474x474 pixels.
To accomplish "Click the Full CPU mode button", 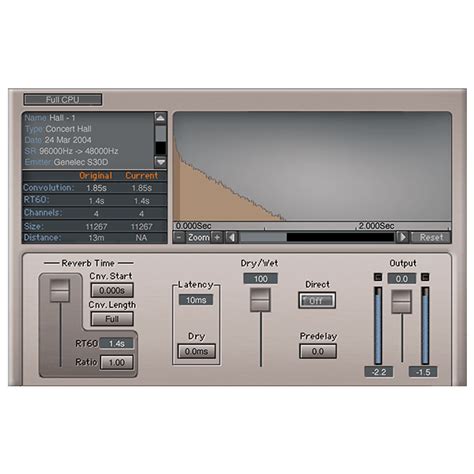I will (x=63, y=99).
